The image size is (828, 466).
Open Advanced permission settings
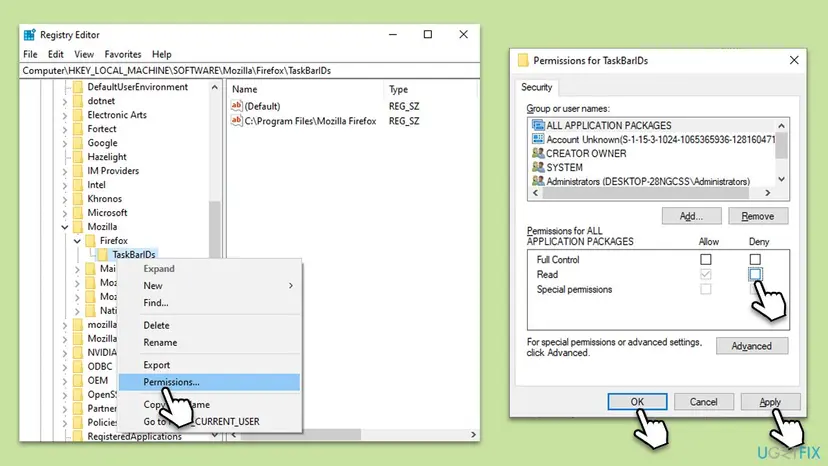[x=751, y=346]
